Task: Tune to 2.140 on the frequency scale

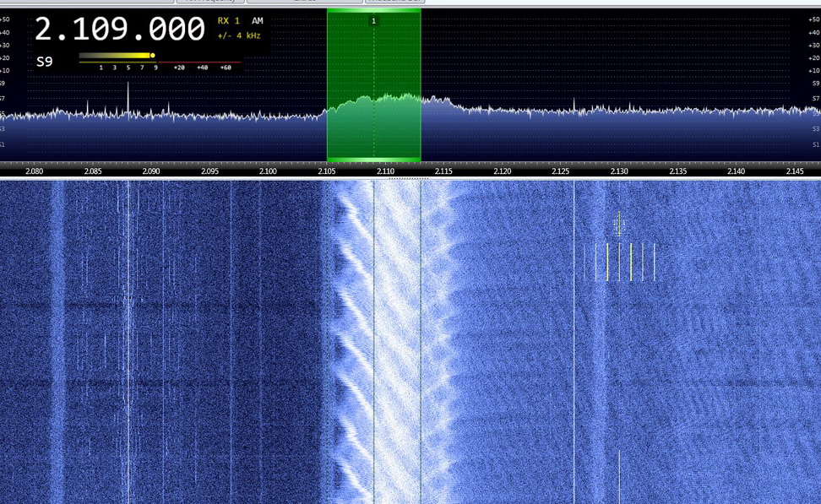Action: coord(736,171)
